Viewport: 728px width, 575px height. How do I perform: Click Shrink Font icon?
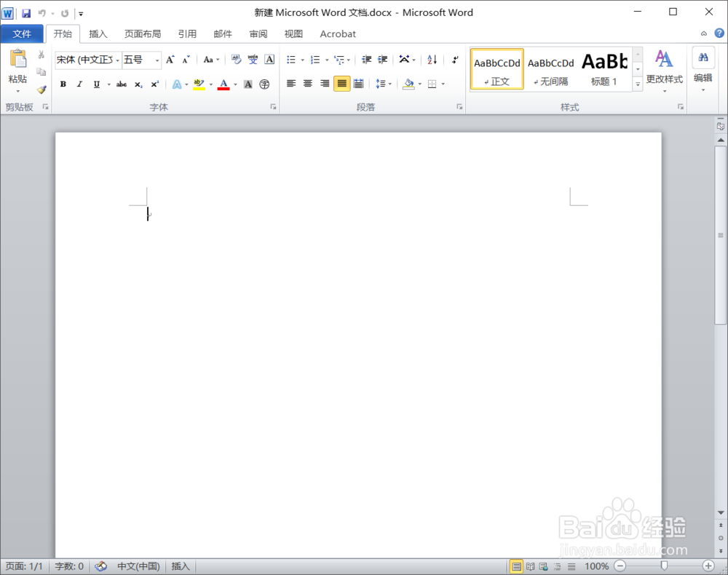(x=186, y=60)
